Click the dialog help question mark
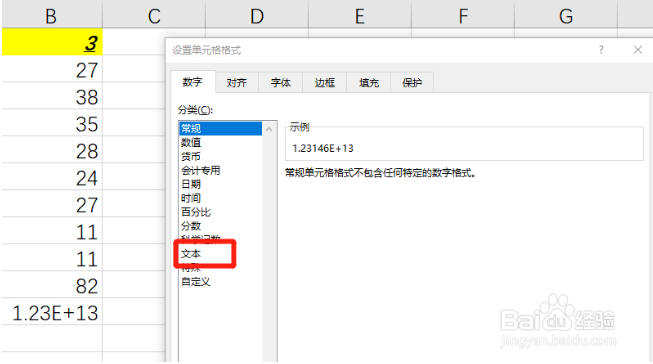This screenshot has width=653, height=364. click(x=601, y=50)
